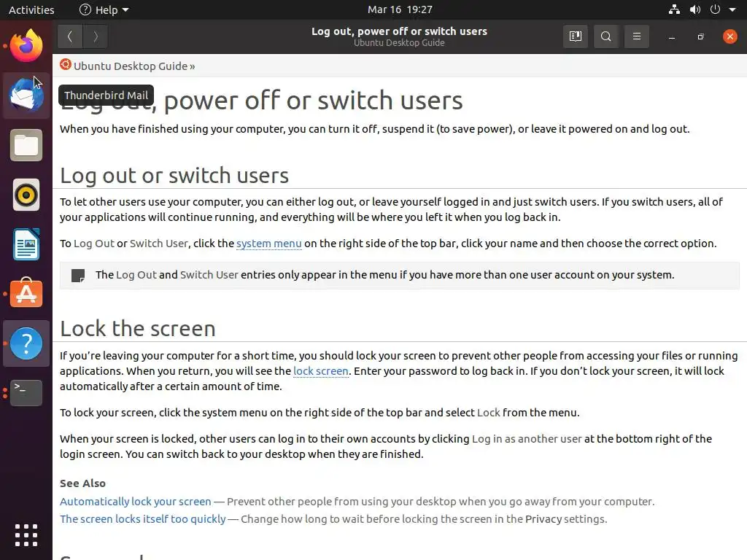Click the 'See Also' label
This screenshot has height=560, width=747.
pos(82,483)
